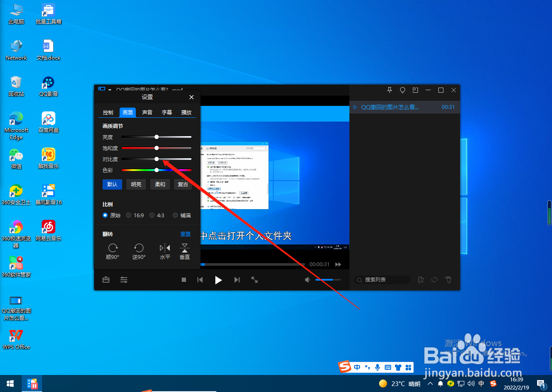Open the playback settings sliders icon
552x392 pixels.
[124, 280]
